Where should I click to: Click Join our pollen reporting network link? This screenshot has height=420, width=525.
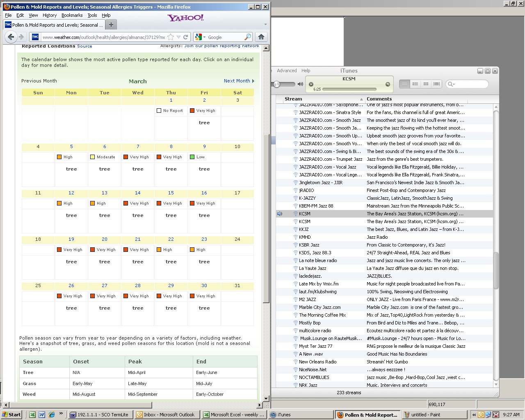pos(221,46)
